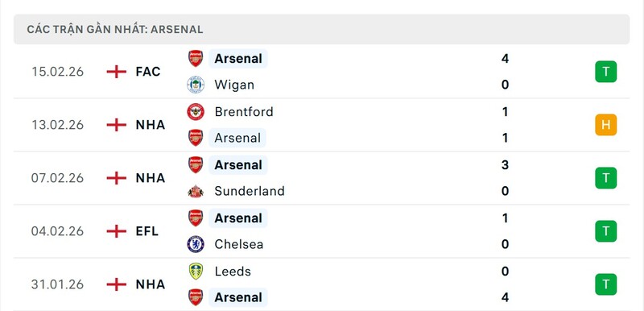The width and height of the screenshot is (644, 311).
Task: Click the Các trận gần nhất: Arsenal header
Action: 115,30
